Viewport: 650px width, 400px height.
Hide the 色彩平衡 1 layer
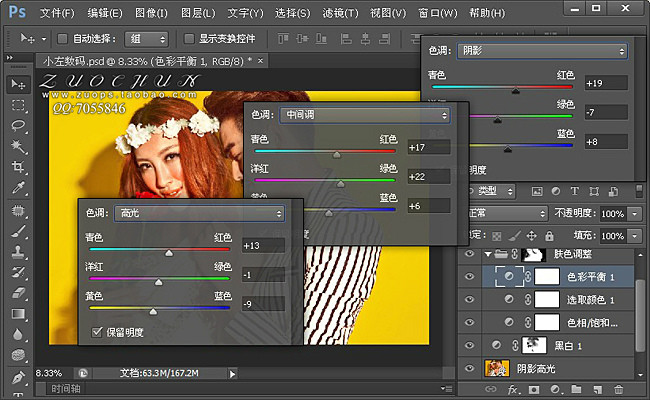(469, 276)
